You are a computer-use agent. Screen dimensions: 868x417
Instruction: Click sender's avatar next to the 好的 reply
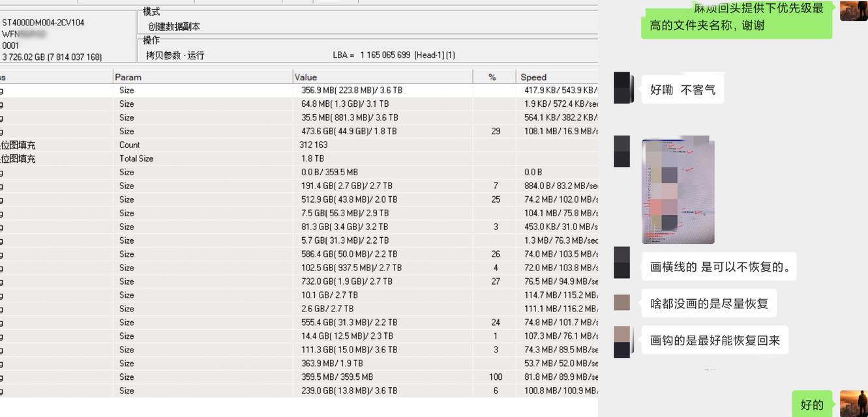point(853,403)
